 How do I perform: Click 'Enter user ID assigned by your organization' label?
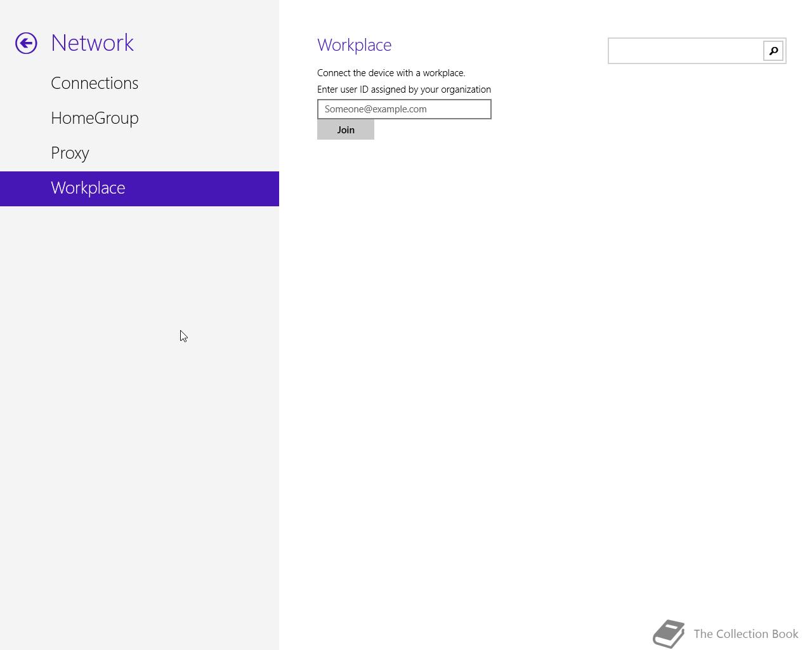pyautogui.click(x=404, y=90)
